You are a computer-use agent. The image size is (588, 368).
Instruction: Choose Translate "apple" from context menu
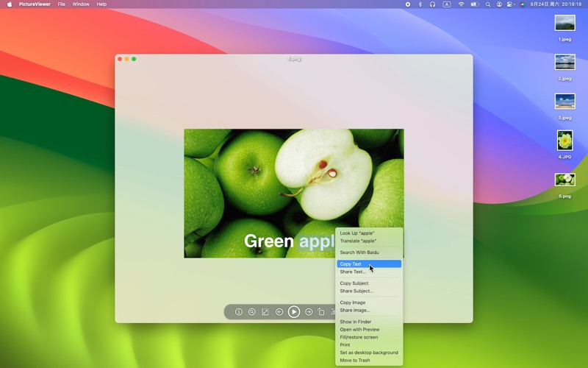click(358, 241)
